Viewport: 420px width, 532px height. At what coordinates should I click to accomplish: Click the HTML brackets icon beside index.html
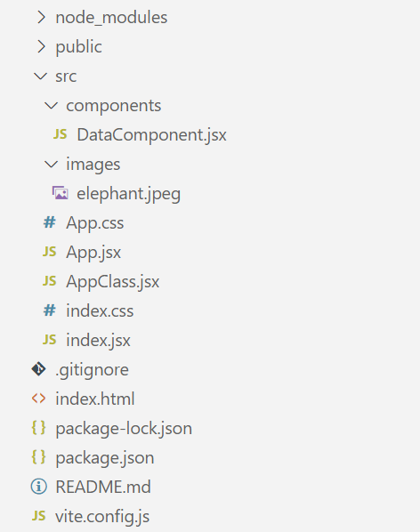click(38, 399)
